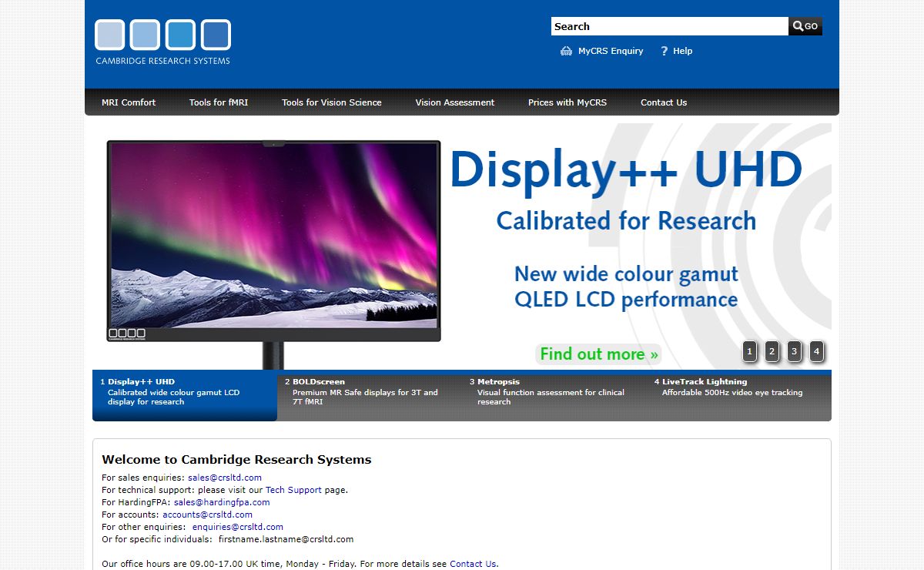Open the Contact Us link in office hours text
Image resolution: width=924 pixels, height=570 pixels.
point(473,564)
